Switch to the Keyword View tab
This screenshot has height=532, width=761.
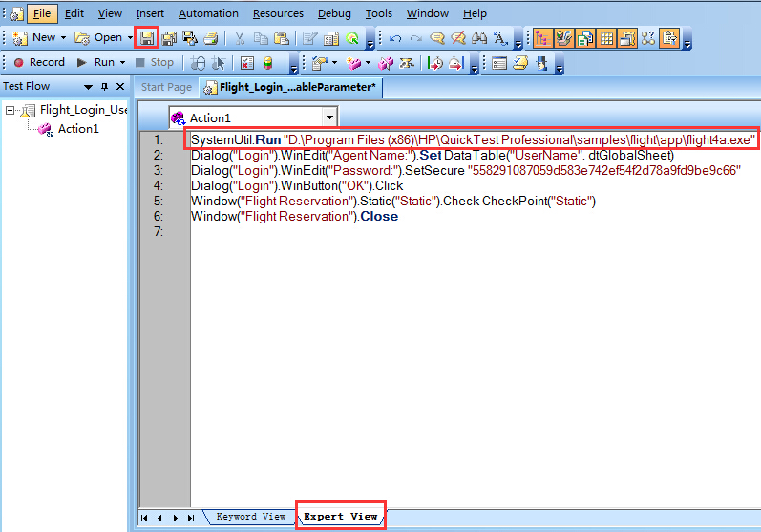point(250,517)
